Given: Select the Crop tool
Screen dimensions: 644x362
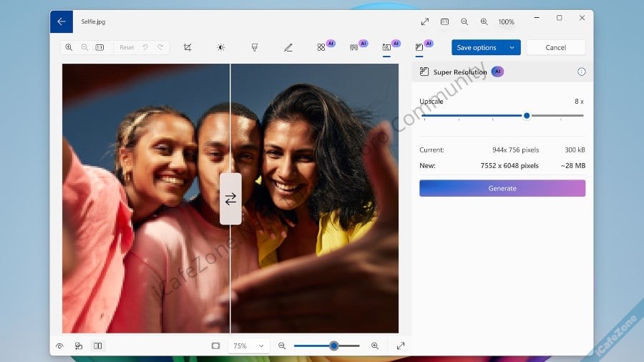Looking at the screenshot, I should coord(187,47).
